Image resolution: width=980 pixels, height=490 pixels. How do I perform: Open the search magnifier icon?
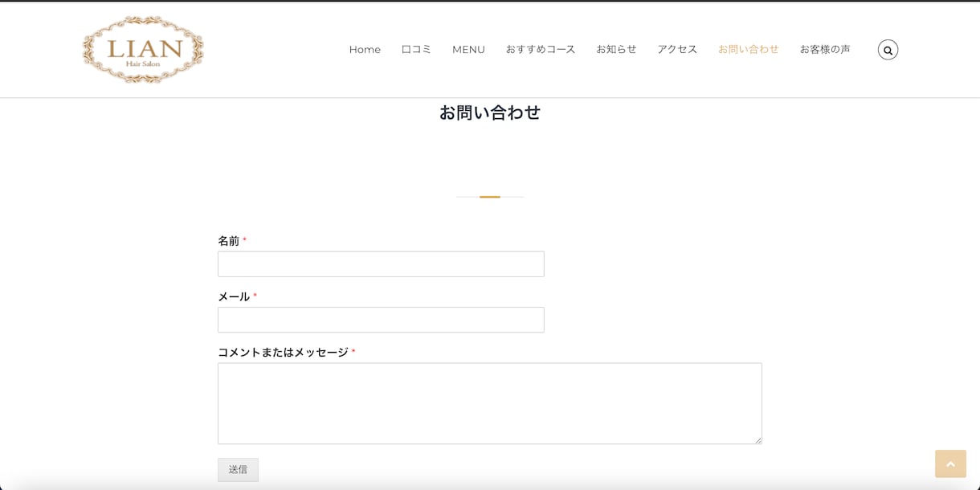point(888,50)
